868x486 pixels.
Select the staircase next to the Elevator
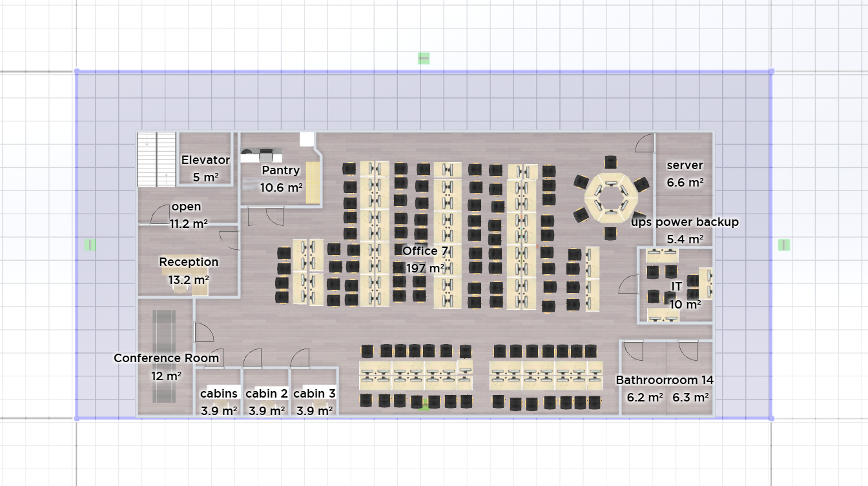[x=157, y=159]
